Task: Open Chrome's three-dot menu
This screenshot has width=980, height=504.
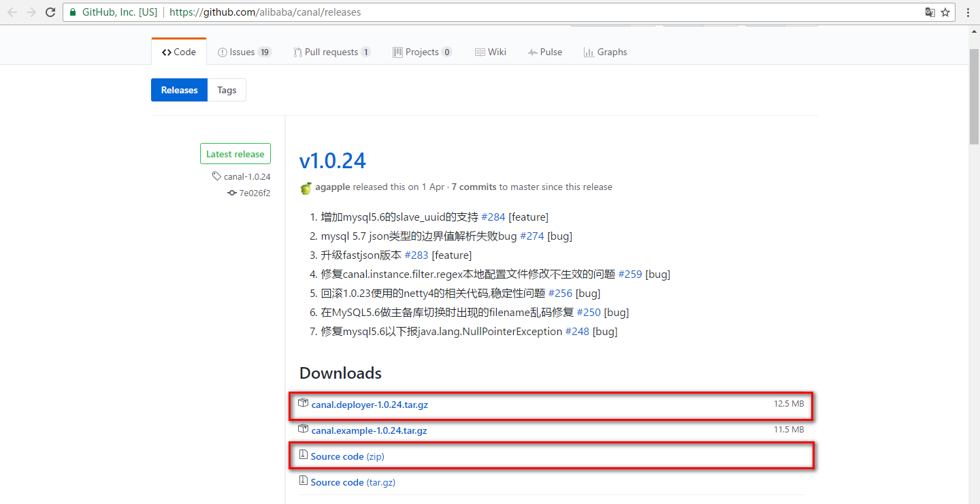Action: click(968, 12)
